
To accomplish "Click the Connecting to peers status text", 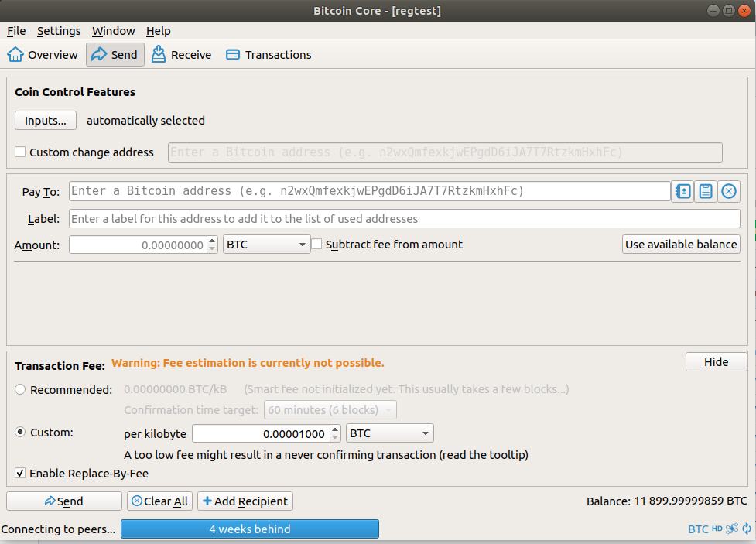I will (58, 529).
